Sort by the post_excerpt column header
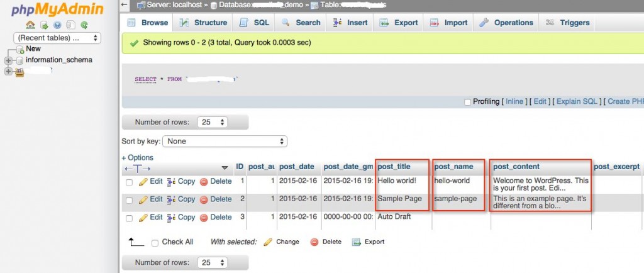Image resolution: width=644 pixels, height=273 pixels. pyautogui.click(x=616, y=167)
